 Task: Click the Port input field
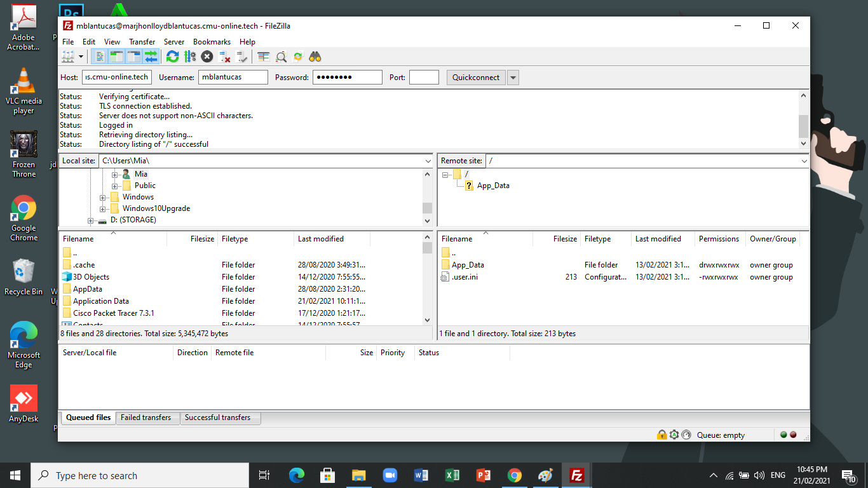[424, 78]
